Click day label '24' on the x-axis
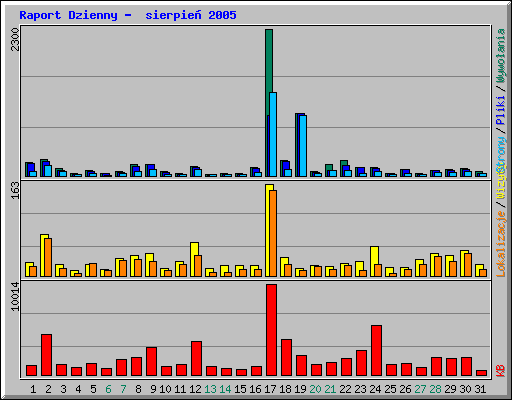The image size is (512, 400). coord(375,389)
